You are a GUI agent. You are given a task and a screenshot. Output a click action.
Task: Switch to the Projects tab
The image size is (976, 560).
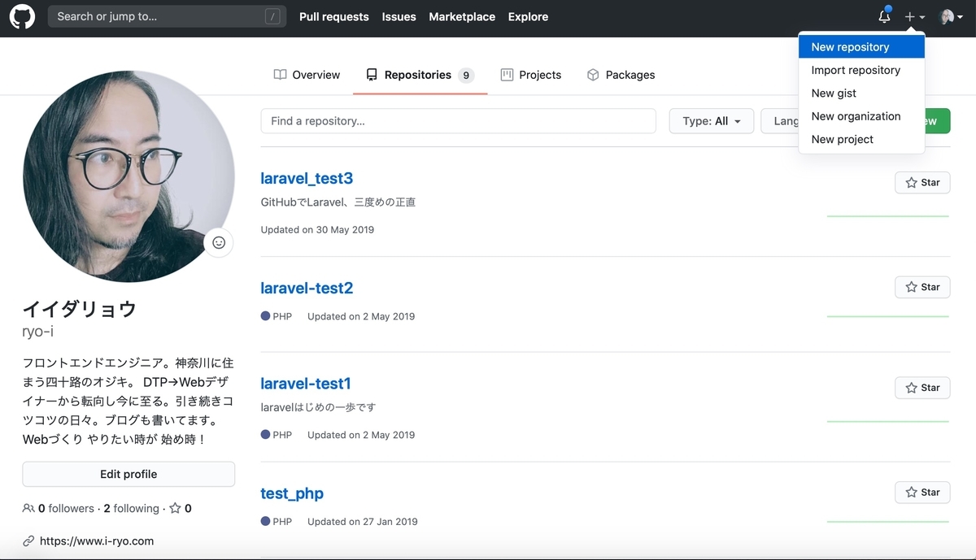click(530, 75)
